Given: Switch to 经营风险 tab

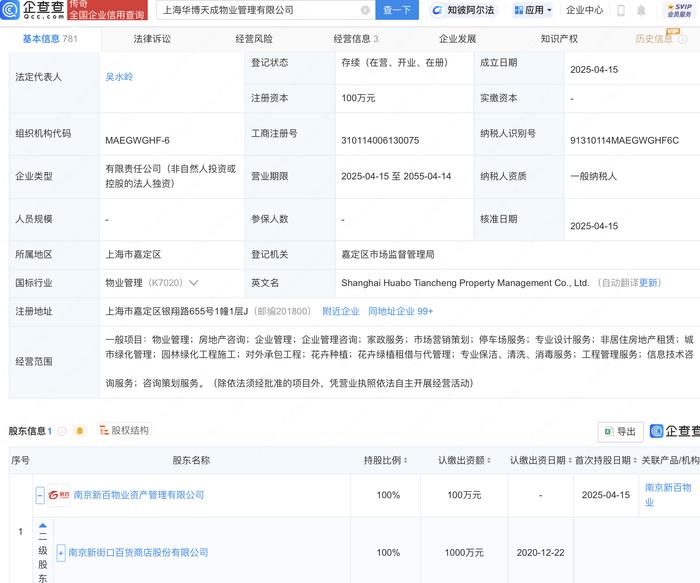Looking at the screenshot, I should [254, 39].
